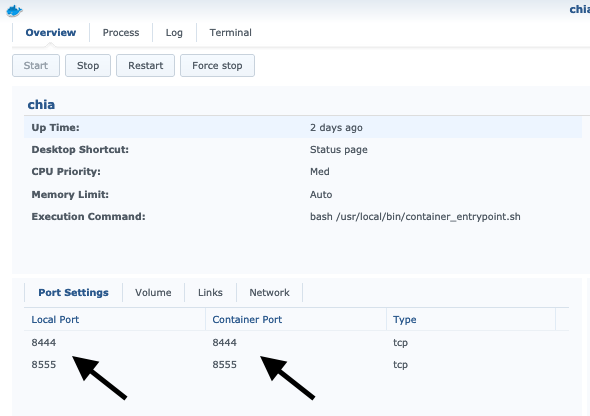The image size is (590, 416).
Task: Click the container_entrypoint.sh command text
Action: (x=415, y=217)
